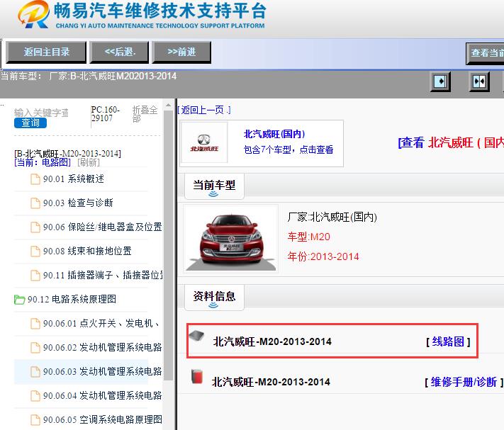The height and width of the screenshot is (430, 504).
Task: Click the document icon beside 90.06.05 空调系统
Action: pos(35,420)
